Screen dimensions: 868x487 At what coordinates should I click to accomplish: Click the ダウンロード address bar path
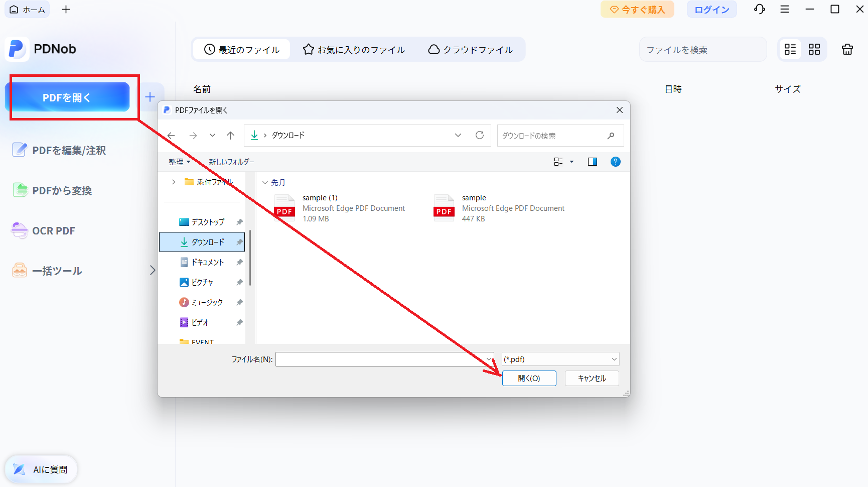coord(288,136)
